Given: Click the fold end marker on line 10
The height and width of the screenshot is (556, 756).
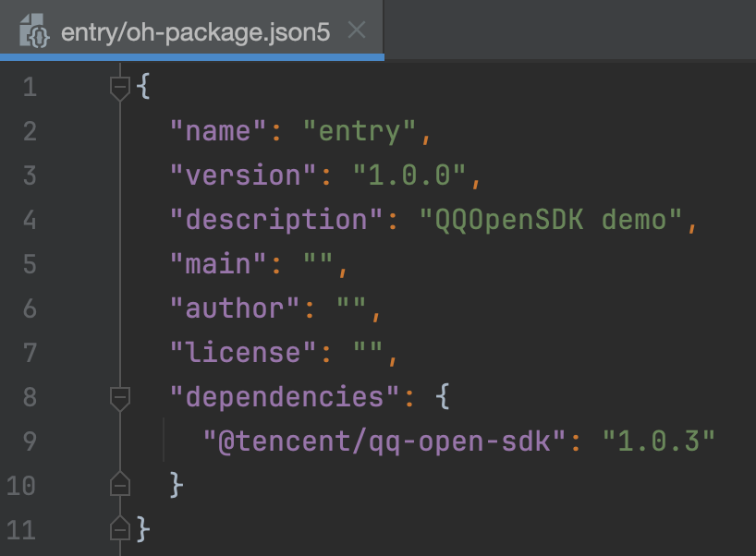Looking at the screenshot, I should tap(119, 484).
